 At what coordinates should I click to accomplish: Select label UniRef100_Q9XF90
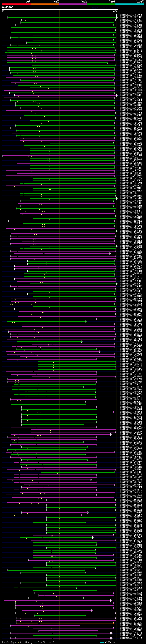pyautogui.click(x=131, y=379)
